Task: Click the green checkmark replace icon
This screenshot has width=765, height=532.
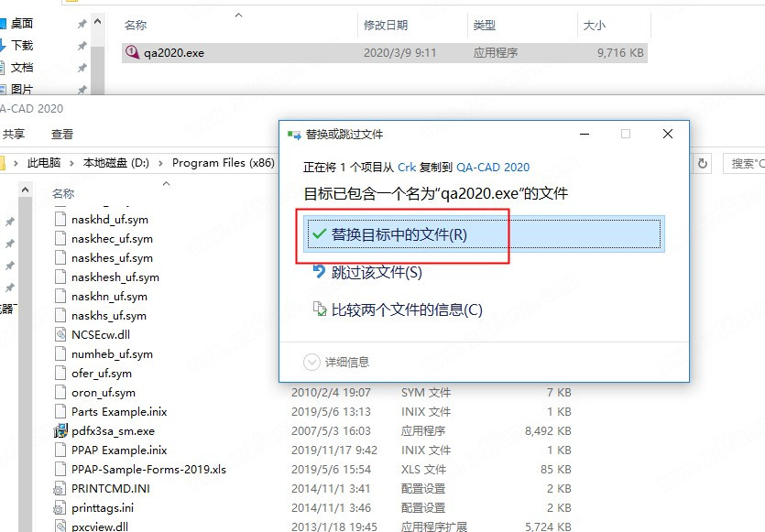Action: tap(320, 234)
